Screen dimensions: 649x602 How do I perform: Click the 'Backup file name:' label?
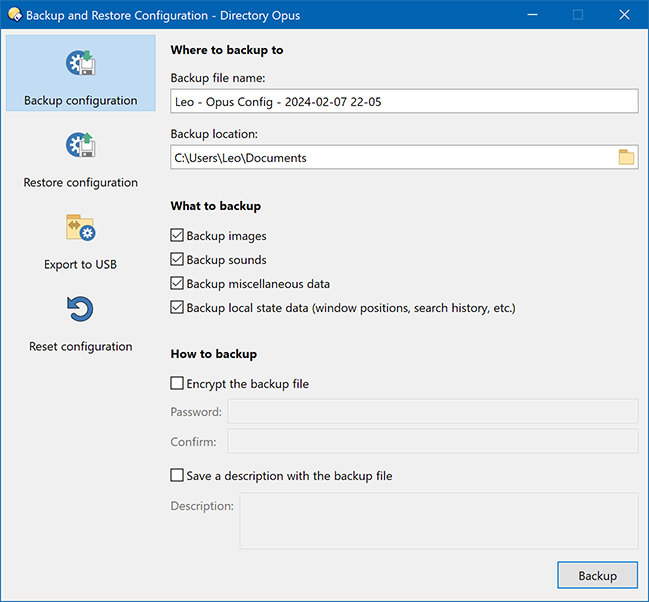pos(218,78)
